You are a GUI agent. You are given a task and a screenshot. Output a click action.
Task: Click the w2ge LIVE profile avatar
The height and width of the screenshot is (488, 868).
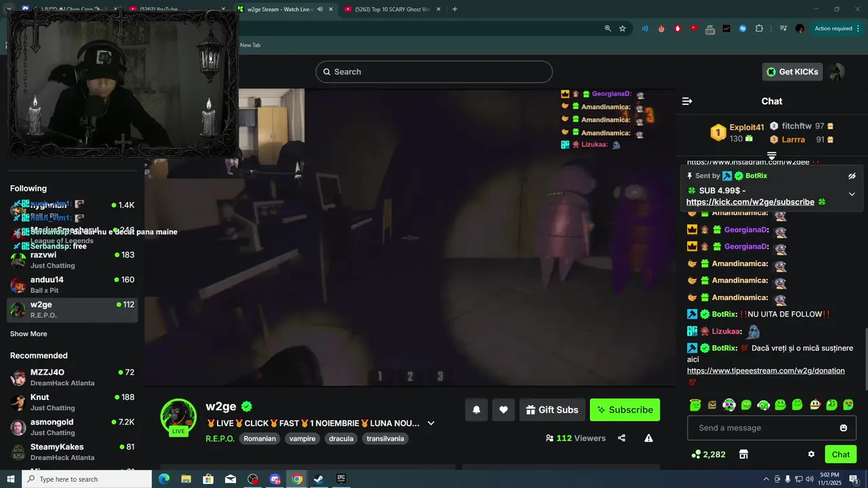point(178,417)
